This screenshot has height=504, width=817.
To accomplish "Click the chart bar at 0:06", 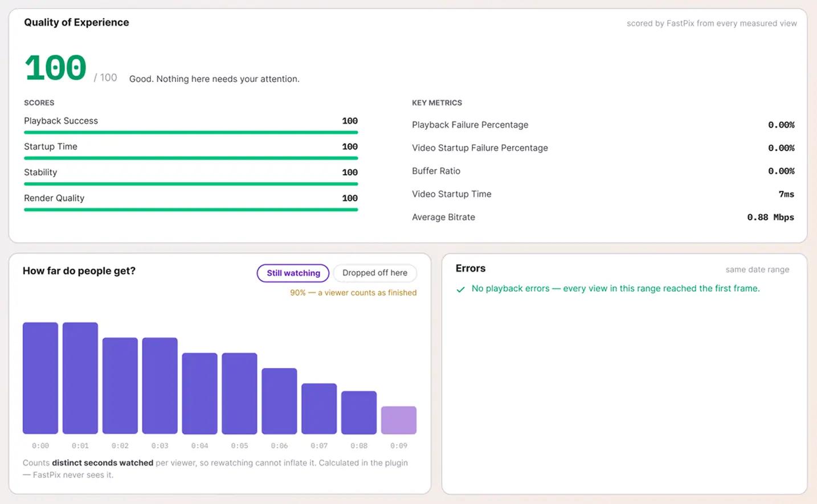I will [279, 401].
